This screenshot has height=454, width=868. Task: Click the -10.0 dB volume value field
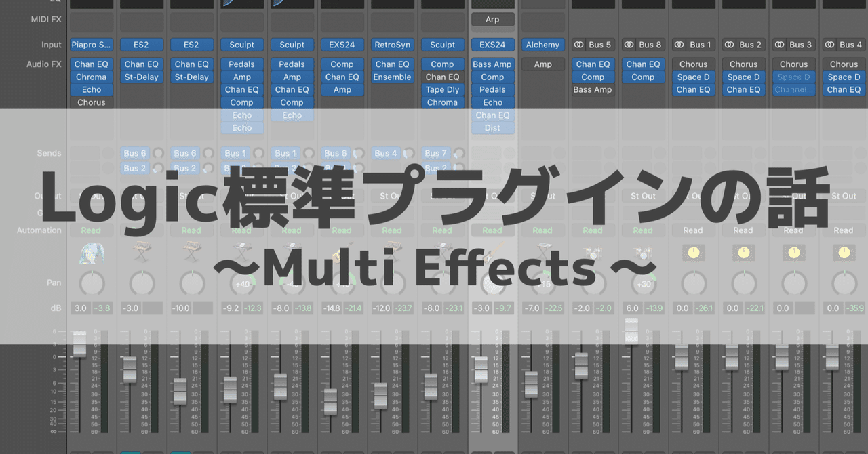point(181,308)
